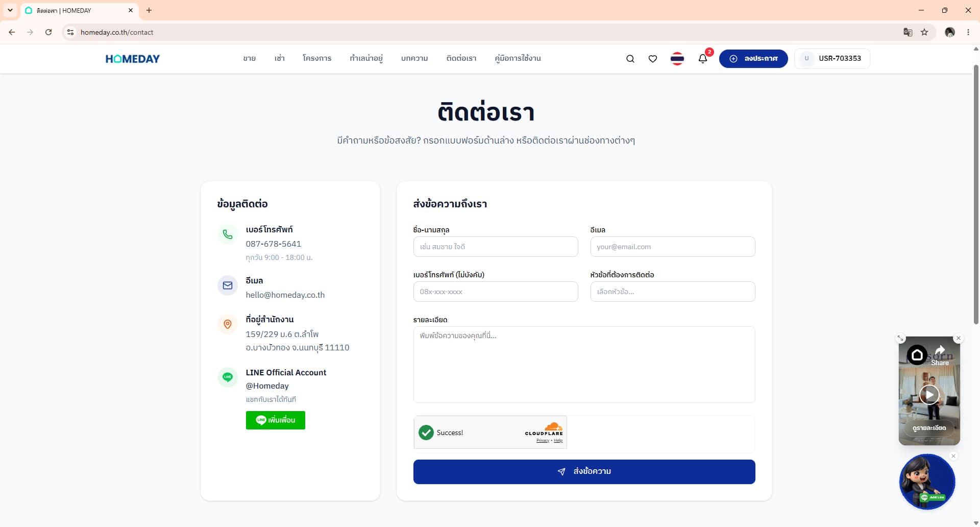Click the phone number 087-678-5641
Viewport: 980px width, 527px height.
pos(274,244)
